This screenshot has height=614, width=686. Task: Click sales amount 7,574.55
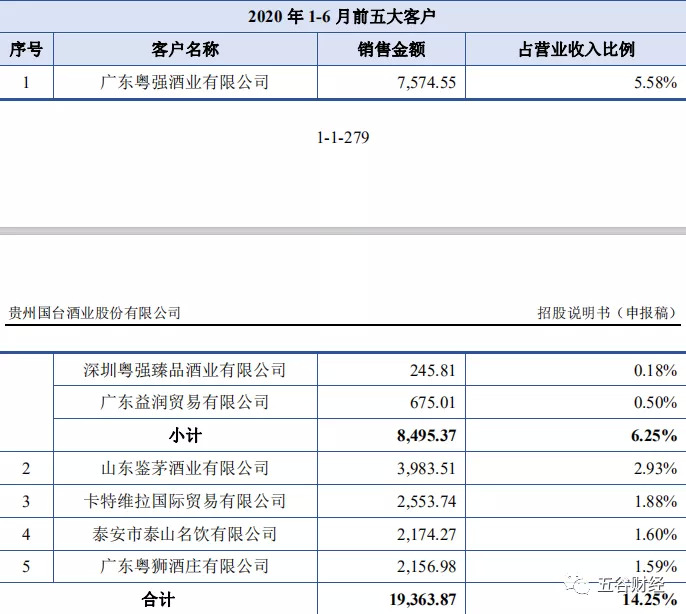(x=427, y=83)
